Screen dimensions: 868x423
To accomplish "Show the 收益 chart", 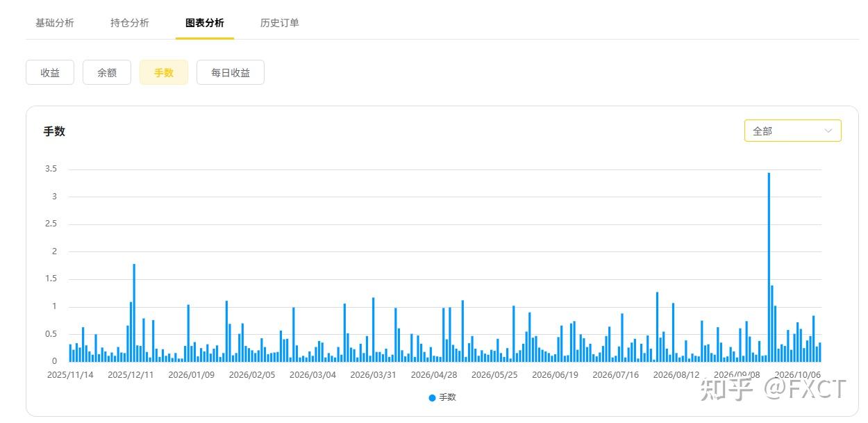I will [50, 72].
